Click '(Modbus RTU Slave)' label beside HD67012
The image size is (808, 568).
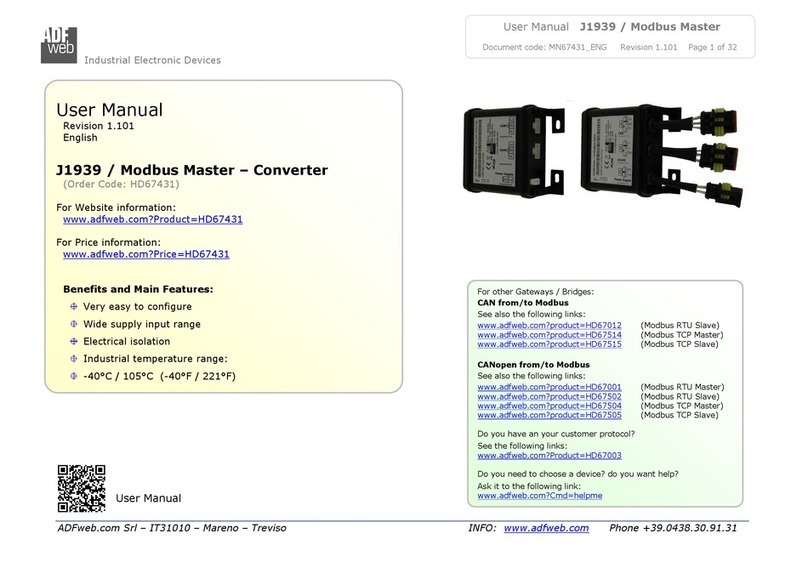tap(680, 325)
